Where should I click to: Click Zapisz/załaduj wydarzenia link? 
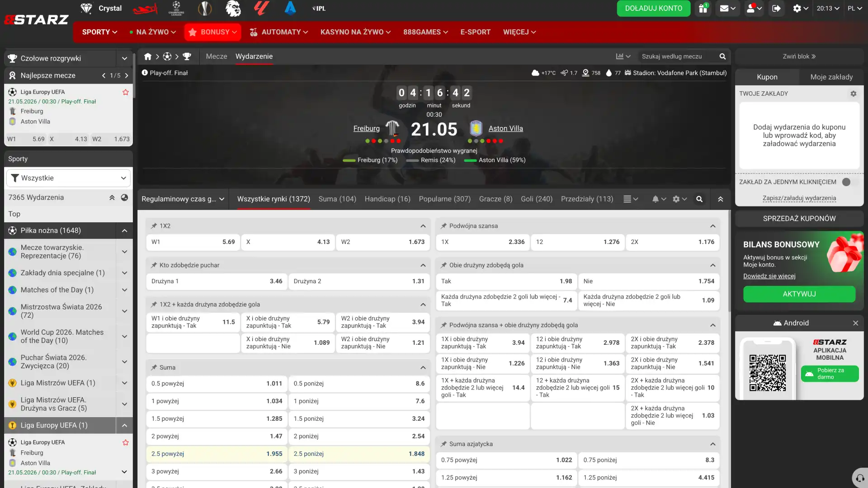(x=799, y=198)
